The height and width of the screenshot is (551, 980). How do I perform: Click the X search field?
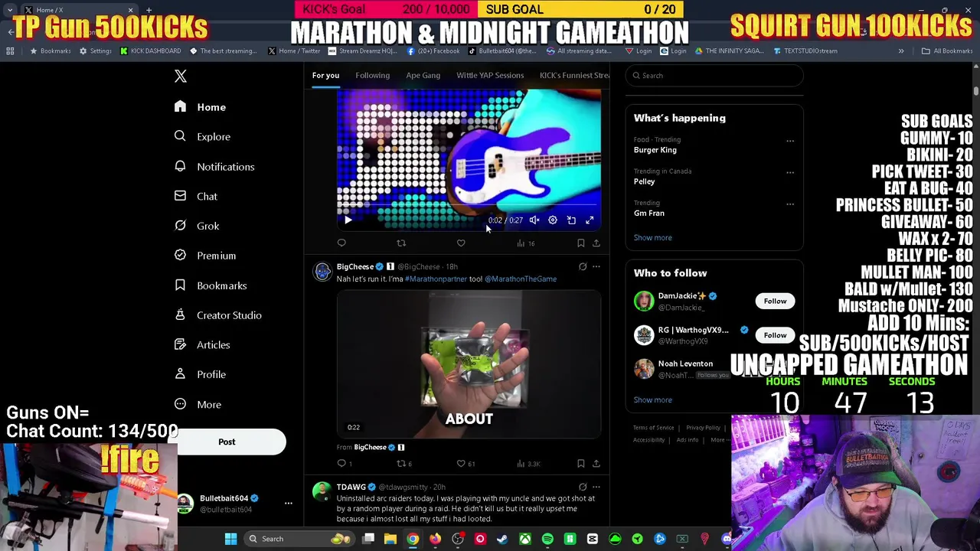click(x=714, y=75)
